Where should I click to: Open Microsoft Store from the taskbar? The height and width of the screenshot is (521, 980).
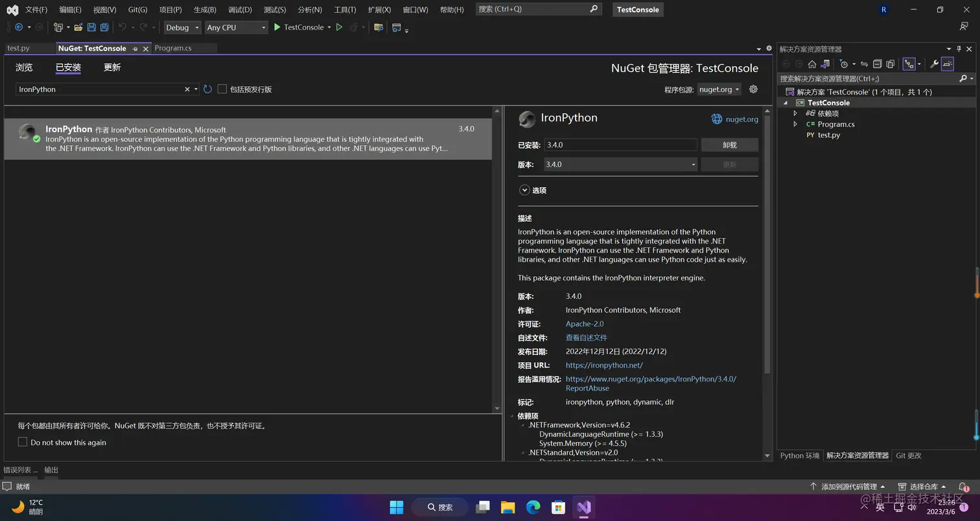[x=558, y=507]
